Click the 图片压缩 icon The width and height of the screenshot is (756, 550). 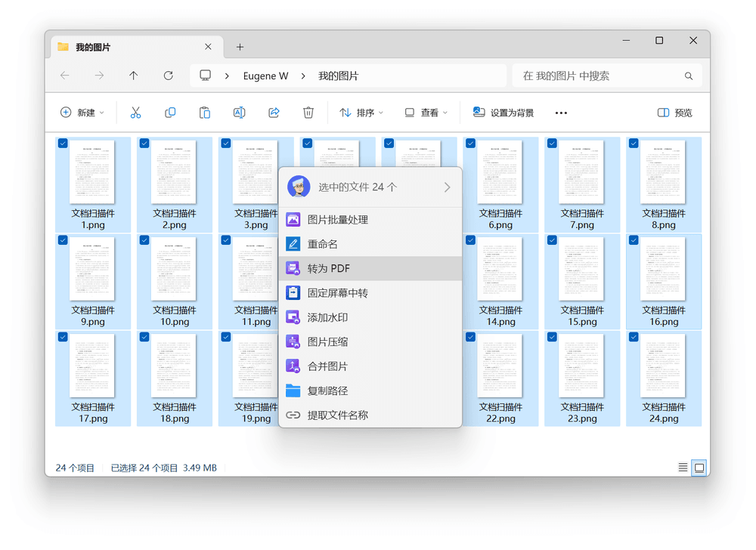coord(293,342)
